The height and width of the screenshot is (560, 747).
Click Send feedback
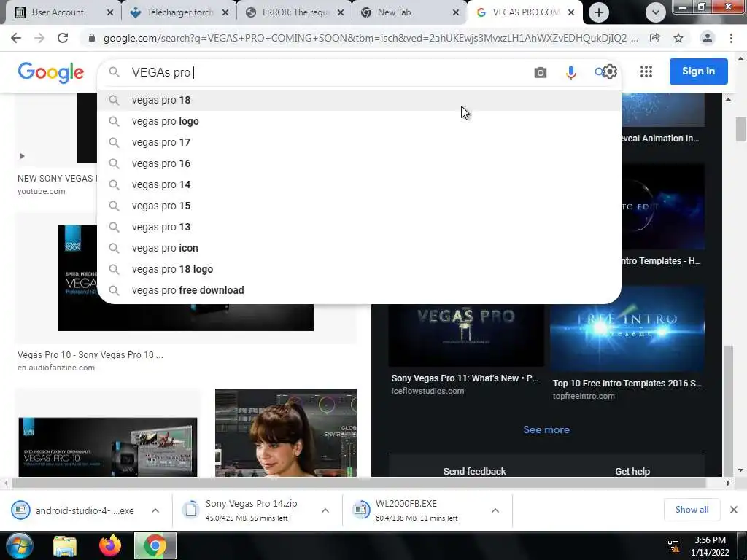(474, 471)
